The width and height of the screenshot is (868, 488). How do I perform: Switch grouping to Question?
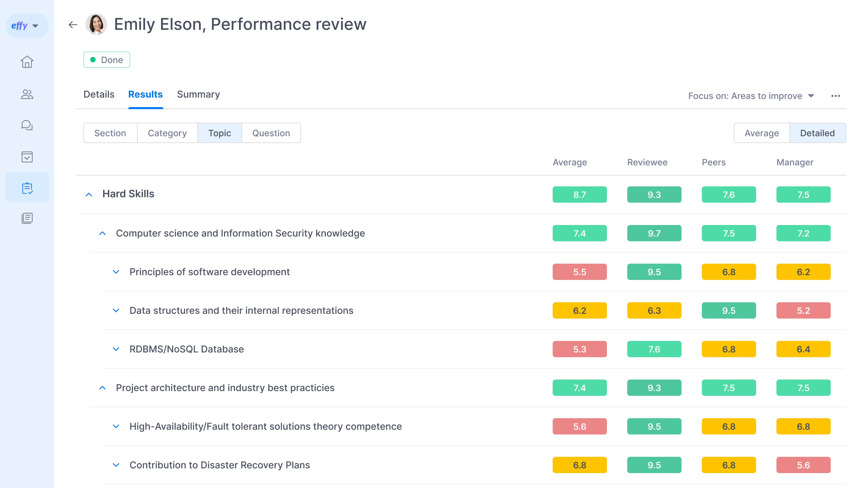point(271,133)
